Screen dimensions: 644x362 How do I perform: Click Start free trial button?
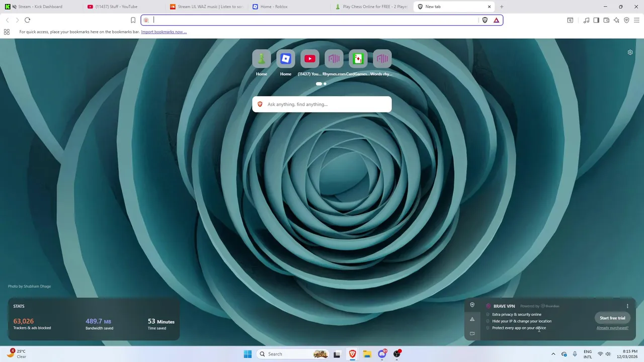pyautogui.click(x=612, y=318)
